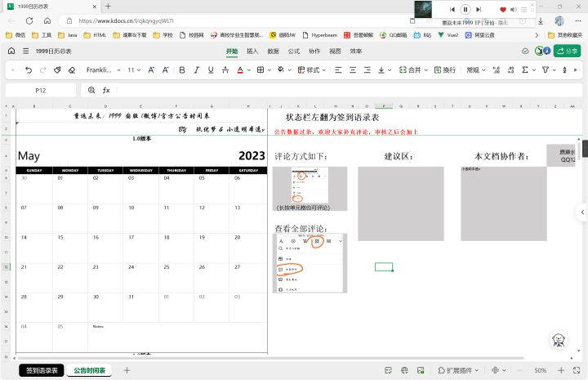
Task: Open the Frankli... font name dropdown
Action: click(x=103, y=69)
